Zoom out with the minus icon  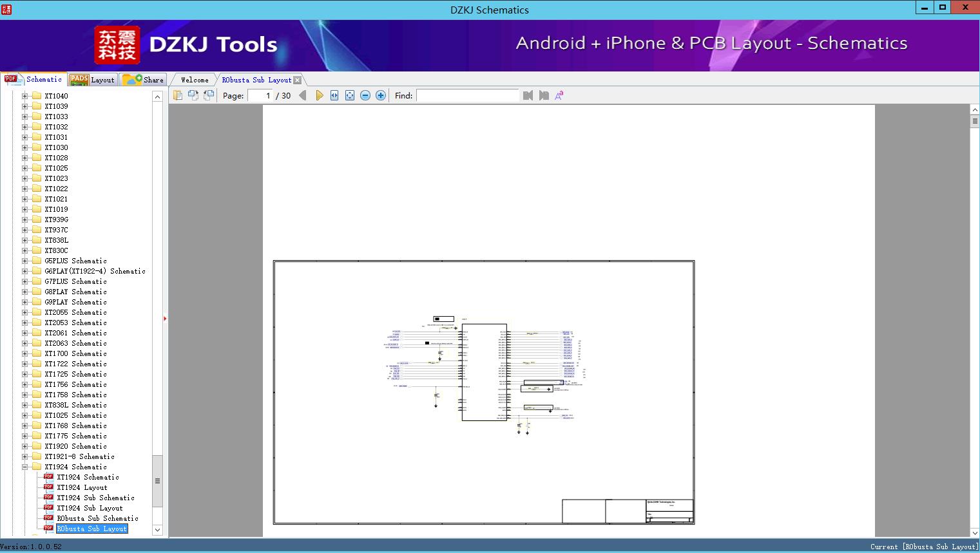click(365, 95)
